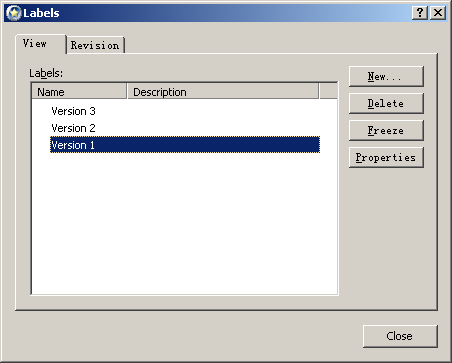Switch to the Revision tab
Image resolution: width=452 pixels, height=363 pixels.
[x=95, y=45]
